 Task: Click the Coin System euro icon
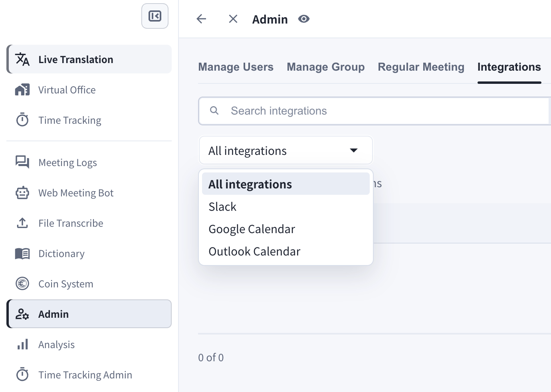click(22, 284)
